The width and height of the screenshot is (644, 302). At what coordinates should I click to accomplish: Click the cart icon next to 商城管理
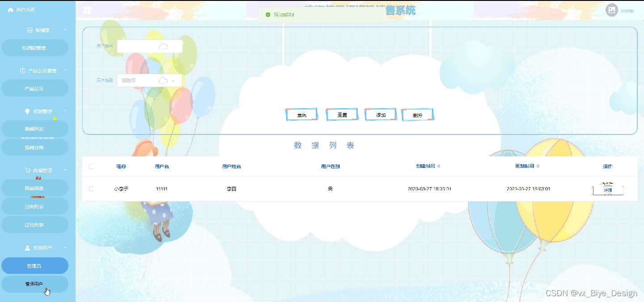pos(27,170)
